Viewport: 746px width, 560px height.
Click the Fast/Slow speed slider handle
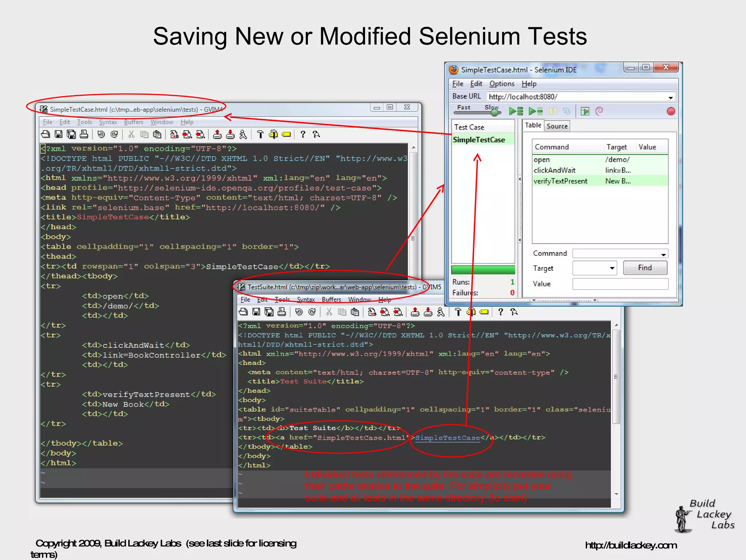pos(494,113)
